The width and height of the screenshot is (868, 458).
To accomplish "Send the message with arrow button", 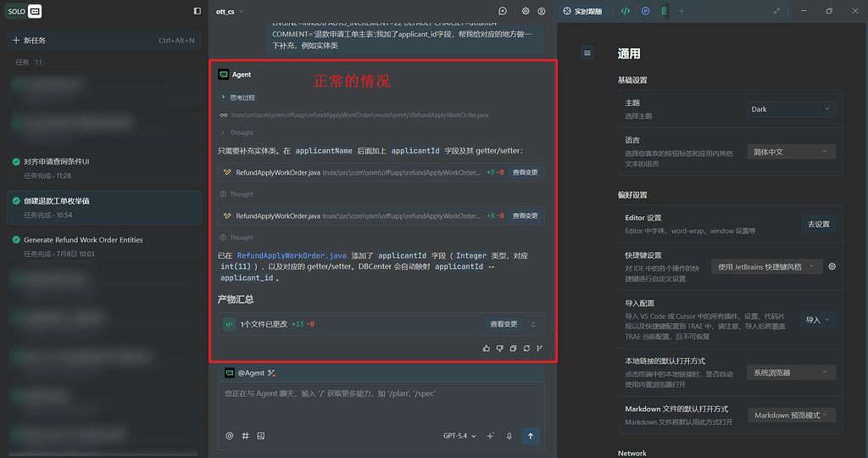I will pos(531,436).
